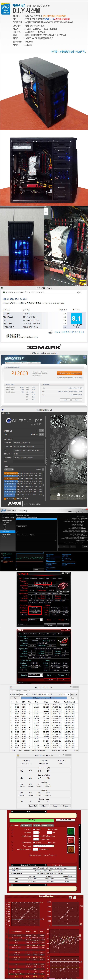Click XS Bench in Real Temp
Viewport: 88px width, 980px height.
(x=44, y=806)
